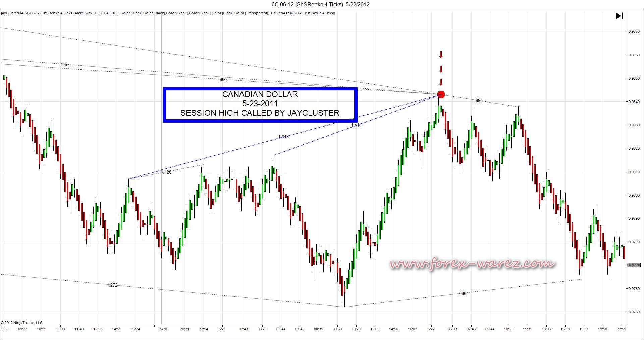Select the 1.128 Fibonacci label
This screenshot has height=340, width=644.
pos(166,172)
